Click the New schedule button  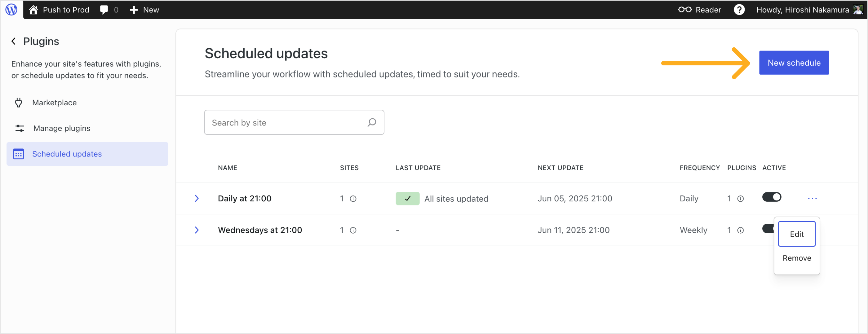tap(794, 63)
